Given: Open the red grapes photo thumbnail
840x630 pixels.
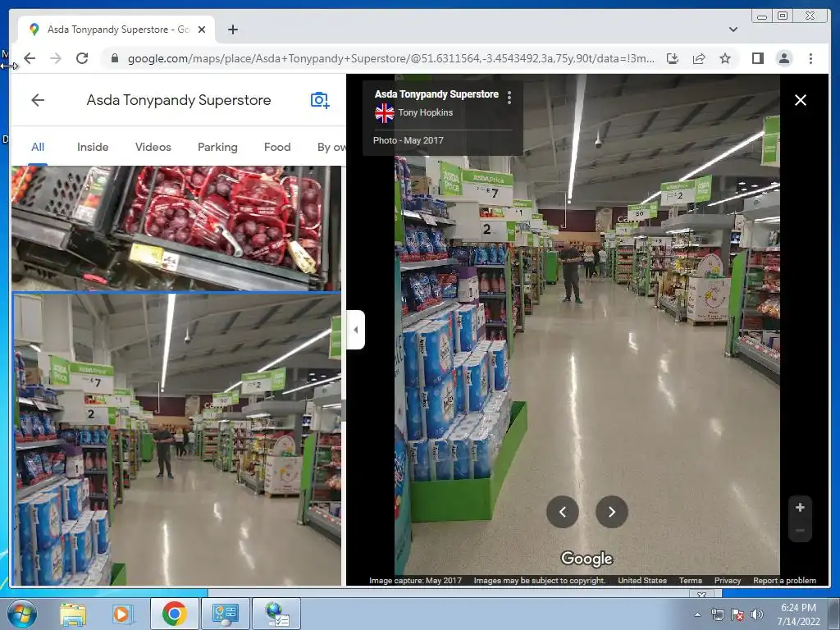Looking at the screenshot, I should (176, 228).
